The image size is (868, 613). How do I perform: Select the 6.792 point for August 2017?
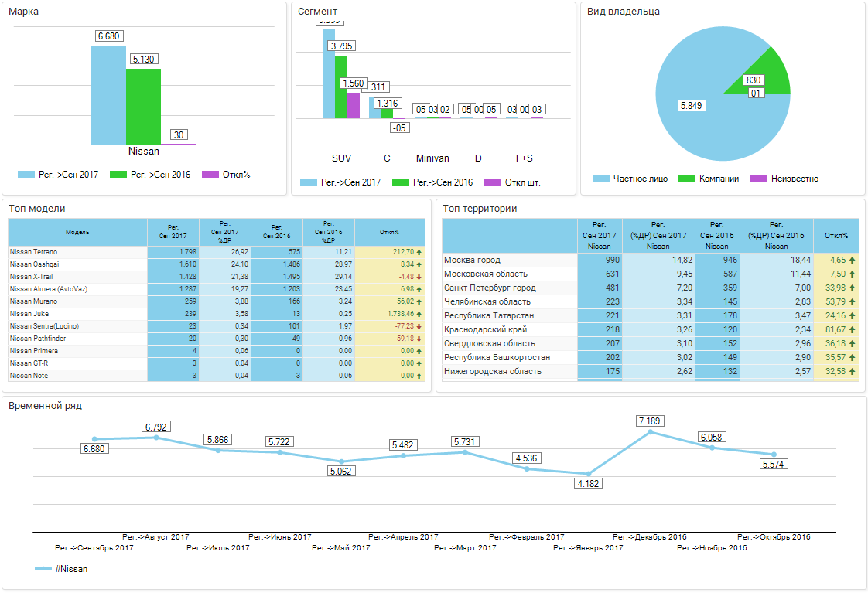tap(156, 438)
